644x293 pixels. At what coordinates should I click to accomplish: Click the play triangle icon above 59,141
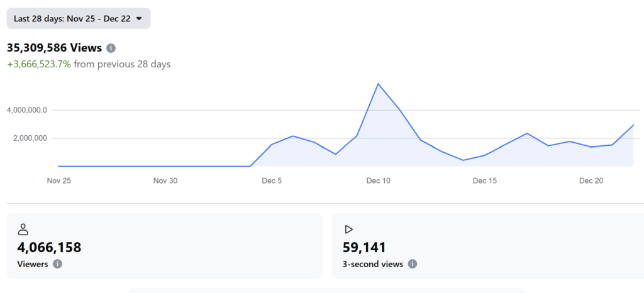349,229
